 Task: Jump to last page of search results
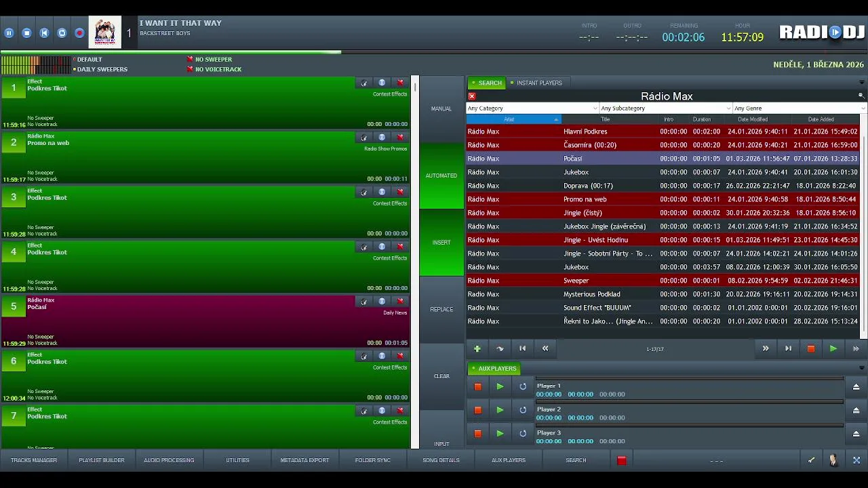pos(788,348)
